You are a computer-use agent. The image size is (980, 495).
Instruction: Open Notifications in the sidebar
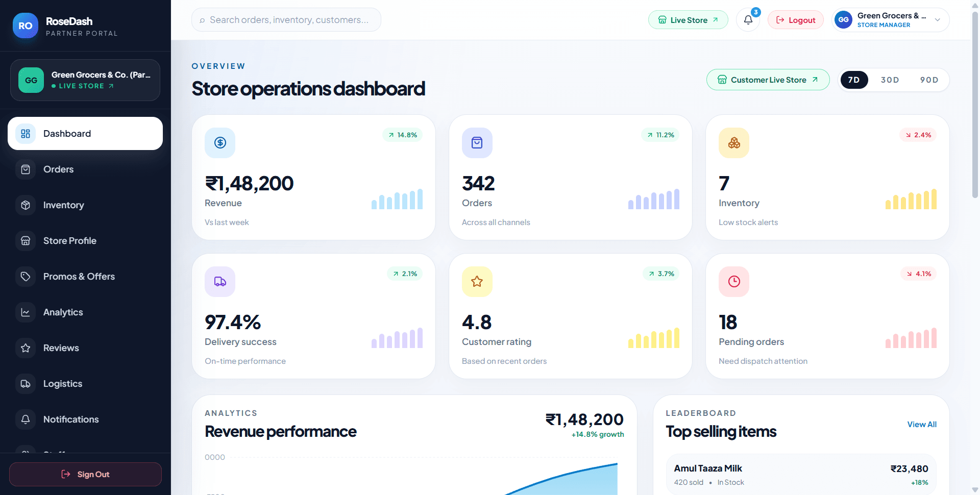click(85, 419)
